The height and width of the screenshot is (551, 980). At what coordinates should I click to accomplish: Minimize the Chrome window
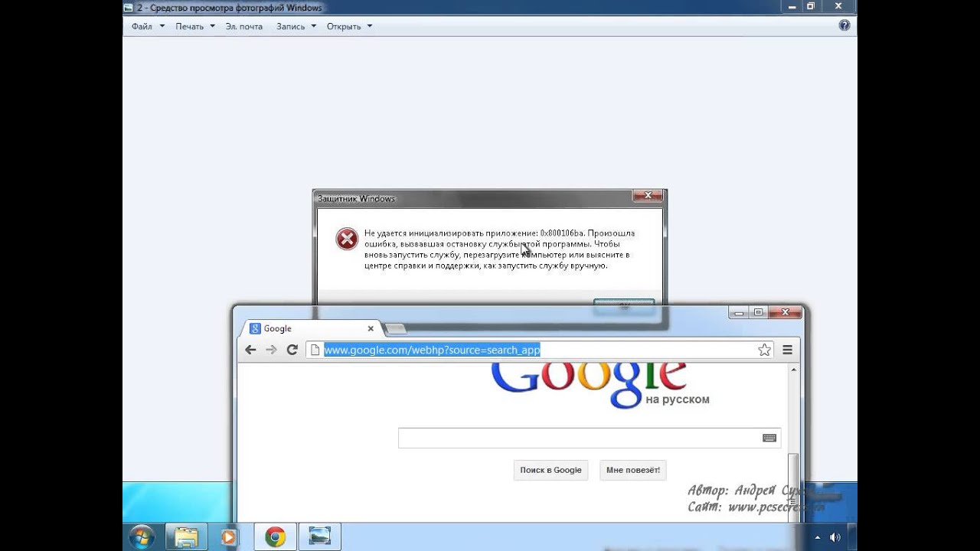[738, 311]
